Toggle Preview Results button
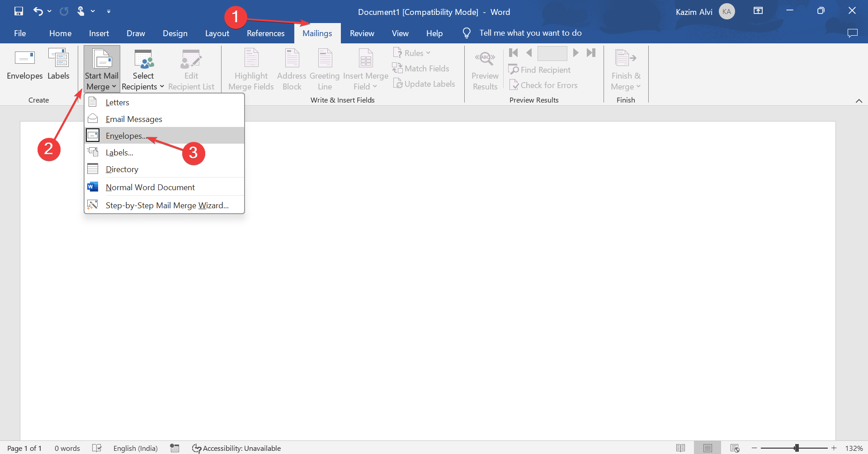868x454 pixels. [485, 69]
